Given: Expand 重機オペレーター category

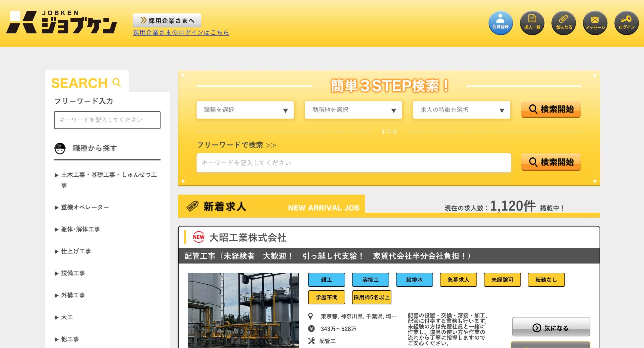Looking at the screenshot, I should click(x=85, y=207).
